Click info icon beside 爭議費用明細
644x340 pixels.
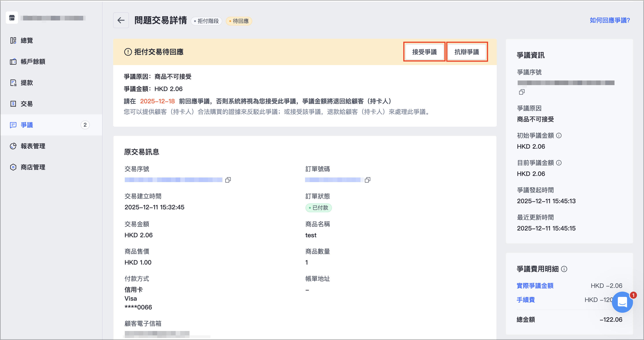tap(564, 269)
